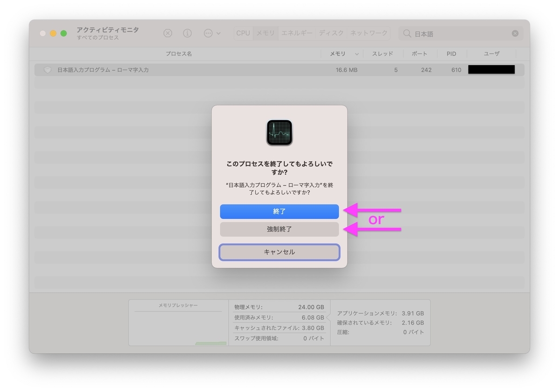The height and width of the screenshot is (392, 559).
Task: Click the すべてのプロセス subtitle
Action: [x=98, y=38]
